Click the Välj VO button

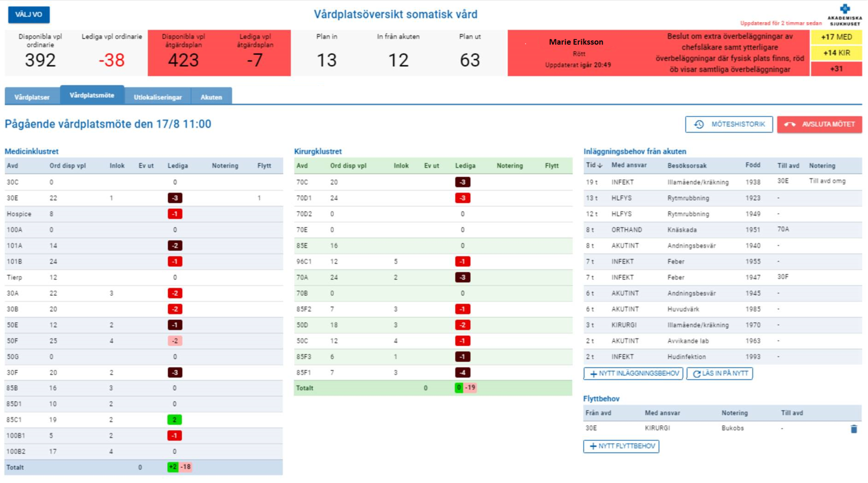click(29, 15)
